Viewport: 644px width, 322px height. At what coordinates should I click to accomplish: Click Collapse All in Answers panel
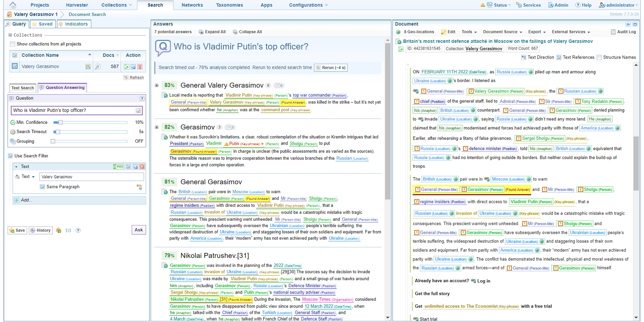pyautogui.click(x=248, y=32)
